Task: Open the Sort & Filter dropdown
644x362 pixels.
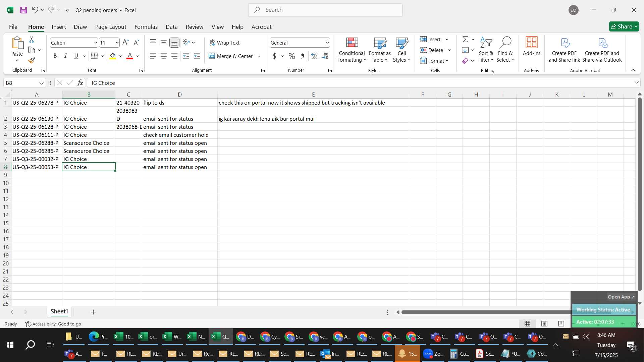Action: pos(486,50)
